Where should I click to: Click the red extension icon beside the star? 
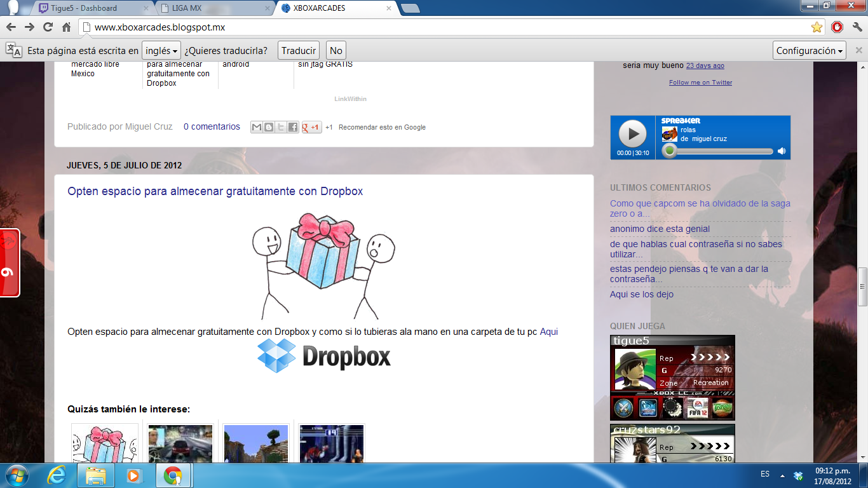click(837, 27)
